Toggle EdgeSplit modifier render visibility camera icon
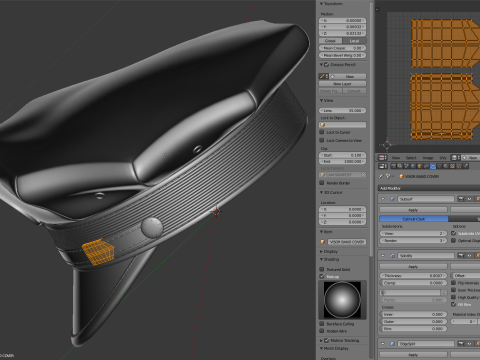This screenshot has width=480, height=360. pos(461,343)
